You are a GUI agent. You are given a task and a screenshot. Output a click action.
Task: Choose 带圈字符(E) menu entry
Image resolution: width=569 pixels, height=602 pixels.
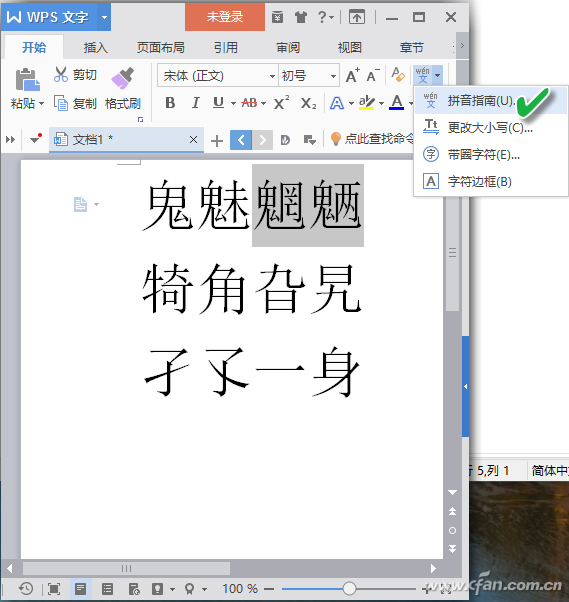coord(491,155)
